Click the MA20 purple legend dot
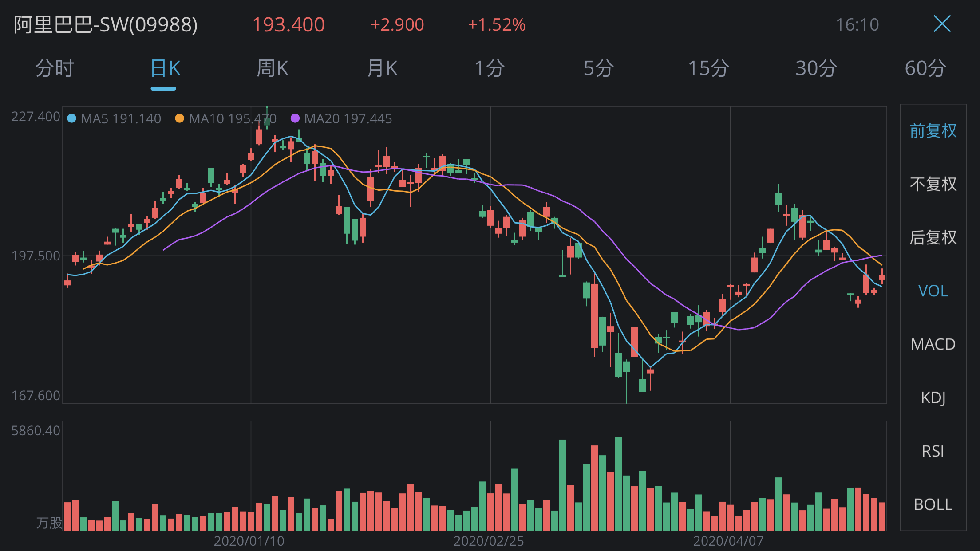 point(295,118)
